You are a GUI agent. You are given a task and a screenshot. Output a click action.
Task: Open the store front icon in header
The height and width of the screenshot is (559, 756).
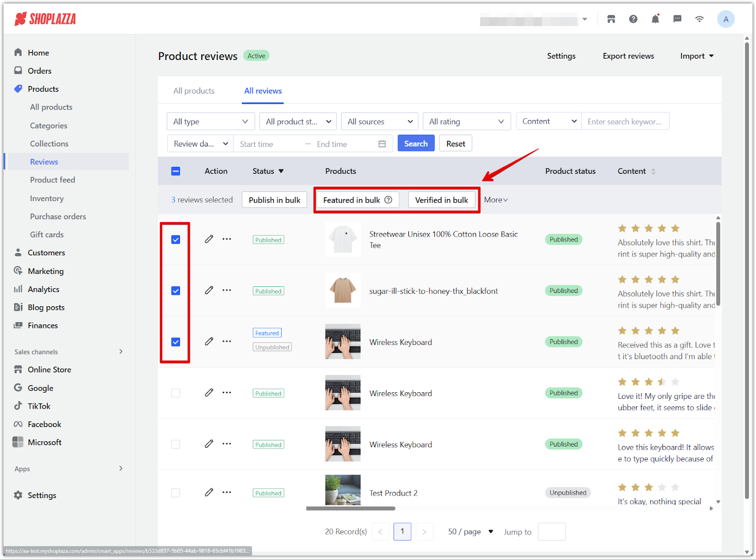(611, 19)
